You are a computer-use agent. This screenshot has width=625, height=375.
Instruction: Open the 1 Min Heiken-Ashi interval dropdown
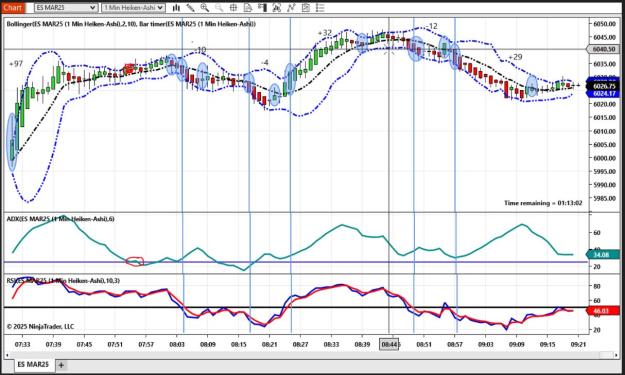click(x=134, y=8)
